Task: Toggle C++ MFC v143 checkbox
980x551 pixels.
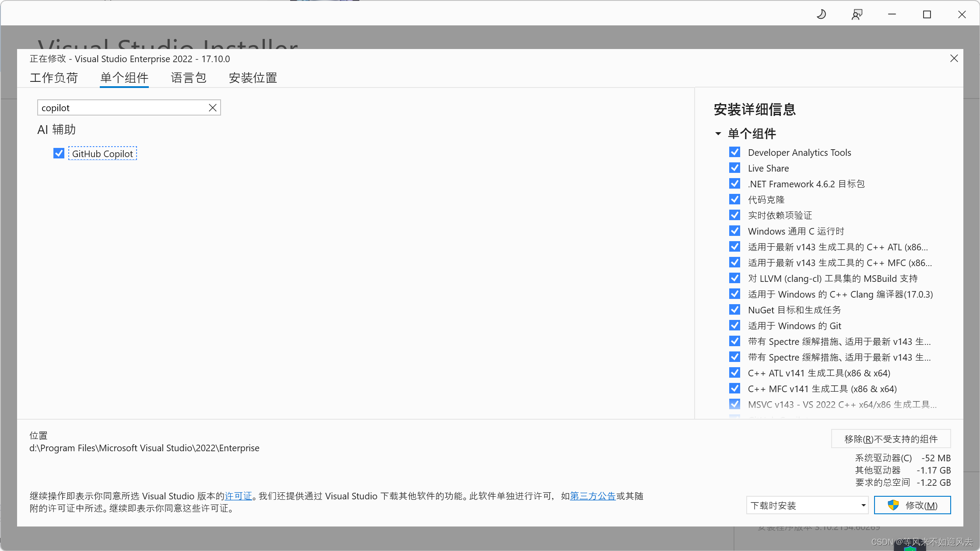Action: [735, 262]
